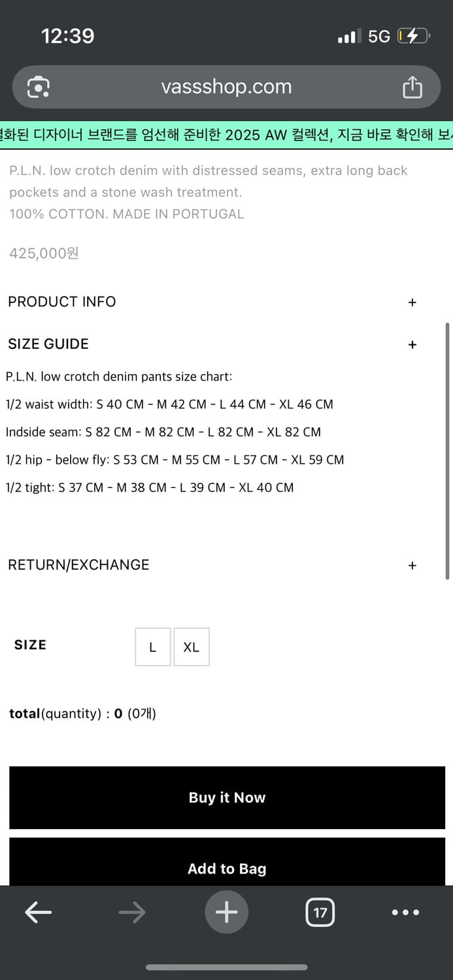Viewport: 453px width, 980px height.
Task: Tap the share icon in the address bar
Action: (412, 86)
